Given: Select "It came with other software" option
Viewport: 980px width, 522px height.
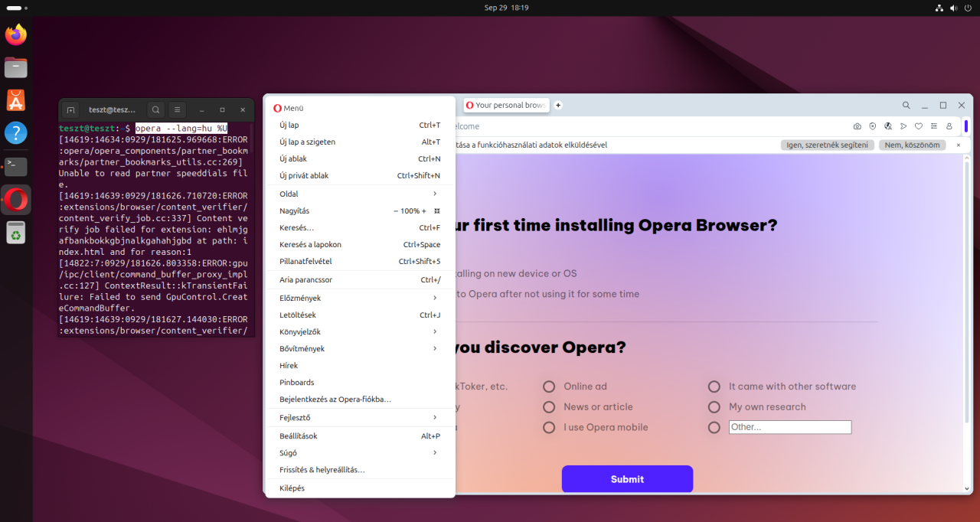Looking at the screenshot, I should tap(714, 387).
